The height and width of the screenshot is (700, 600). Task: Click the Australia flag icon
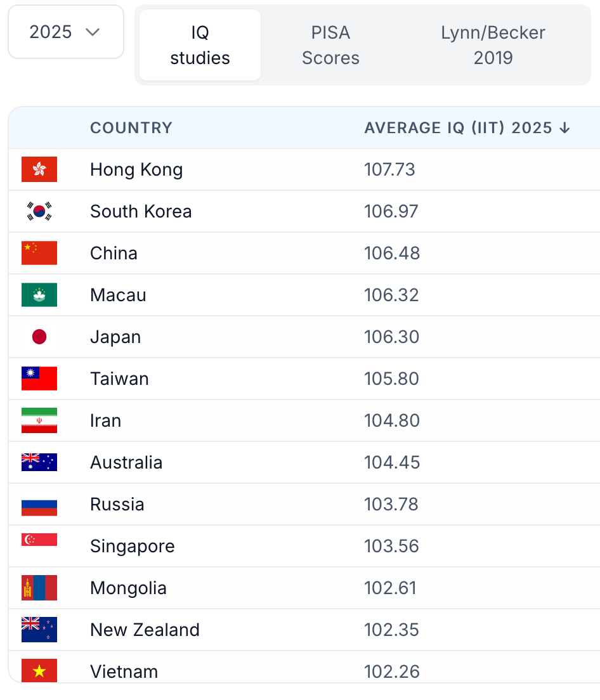[x=39, y=462]
